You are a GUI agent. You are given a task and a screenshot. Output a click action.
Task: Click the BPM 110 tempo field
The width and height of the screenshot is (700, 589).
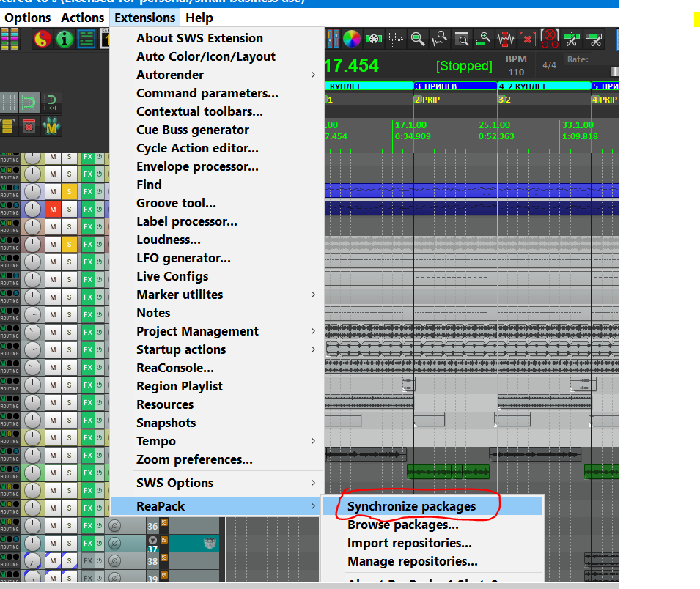516,66
